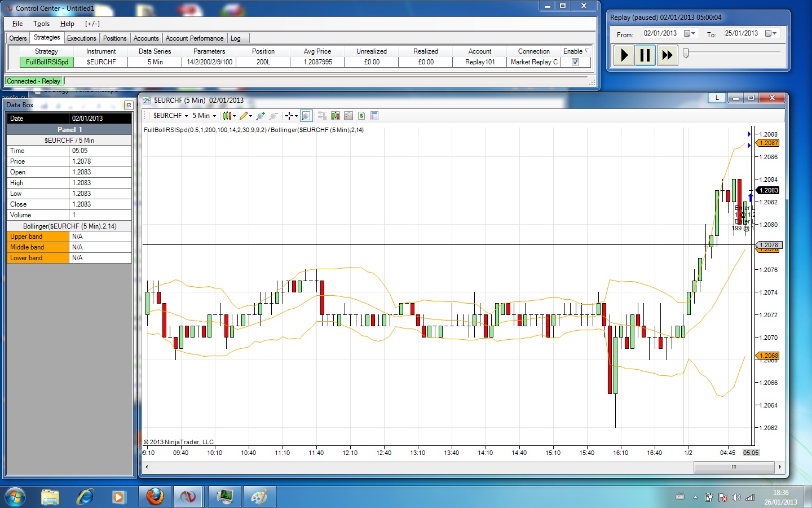Image resolution: width=812 pixels, height=508 pixels.
Task: Click the chart scrollbar left arrow
Action: [147, 467]
